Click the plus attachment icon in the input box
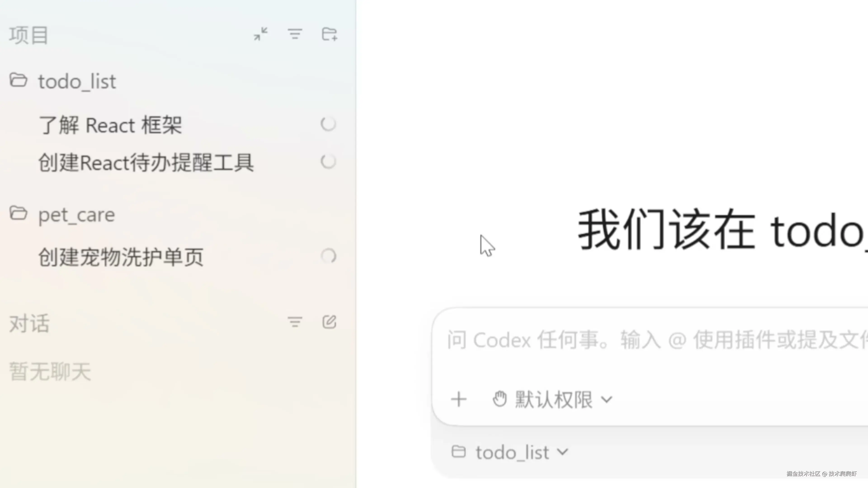 (459, 399)
